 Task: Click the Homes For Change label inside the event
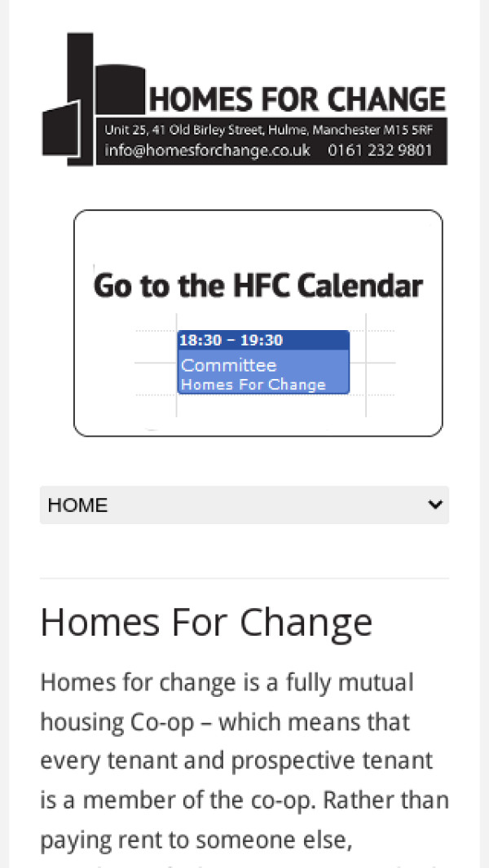(x=253, y=385)
